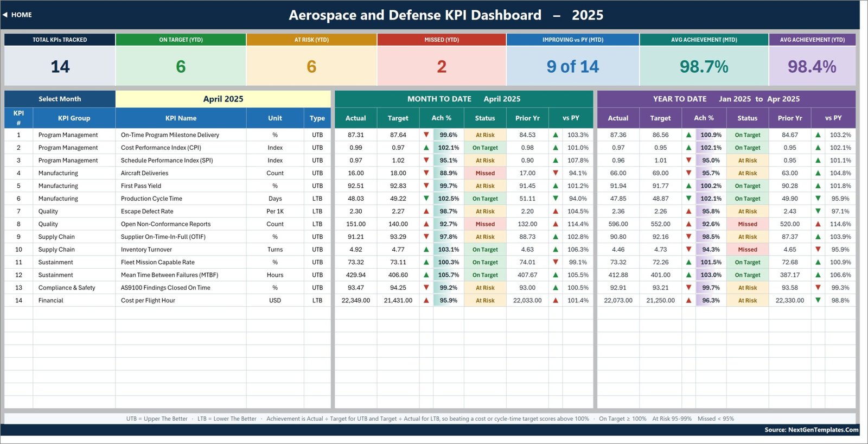Click MTD Ach down arrow for First Pass Yield

pos(426,186)
